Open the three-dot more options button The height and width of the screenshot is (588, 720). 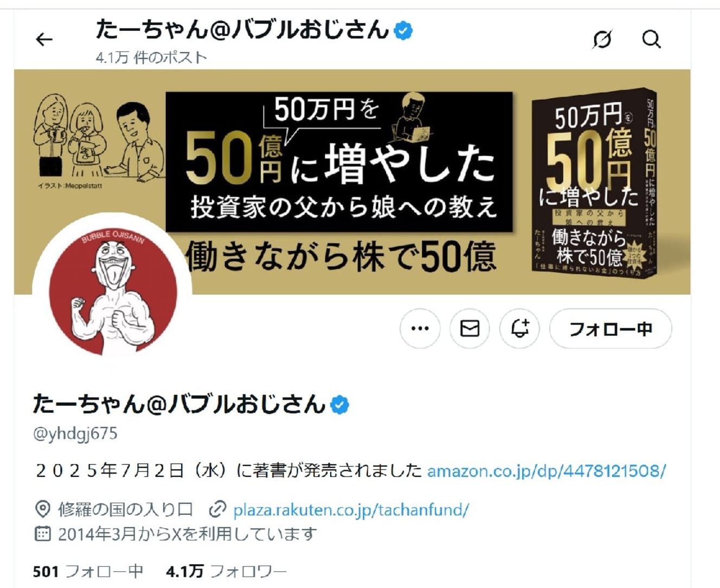click(x=420, y=328)
